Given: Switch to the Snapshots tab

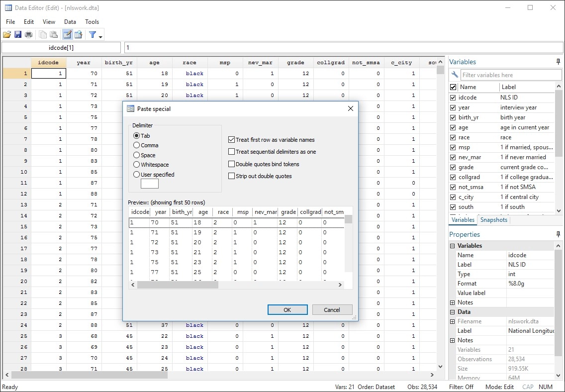Looking at the screenshot, I should click(493, 220).
